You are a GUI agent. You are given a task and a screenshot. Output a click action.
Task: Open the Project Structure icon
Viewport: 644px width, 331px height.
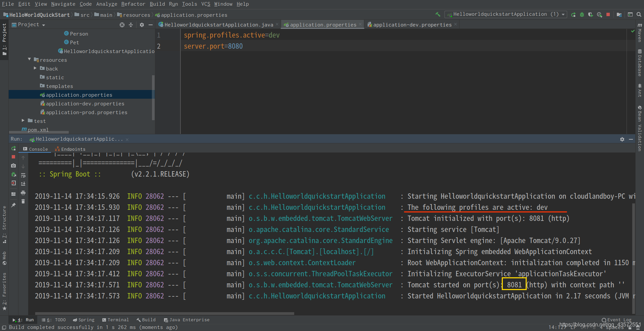point(619,14)
